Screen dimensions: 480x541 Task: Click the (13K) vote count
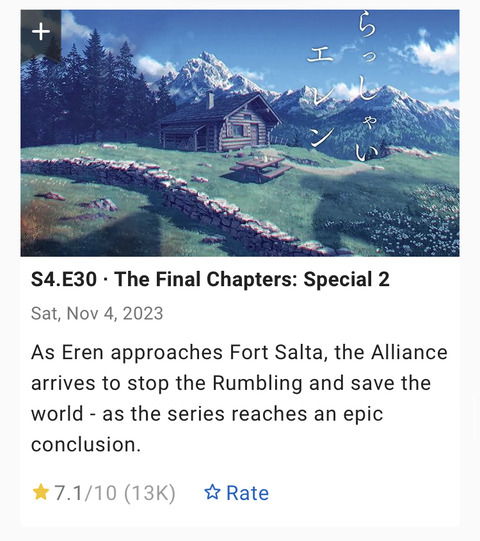pos(150,493)
